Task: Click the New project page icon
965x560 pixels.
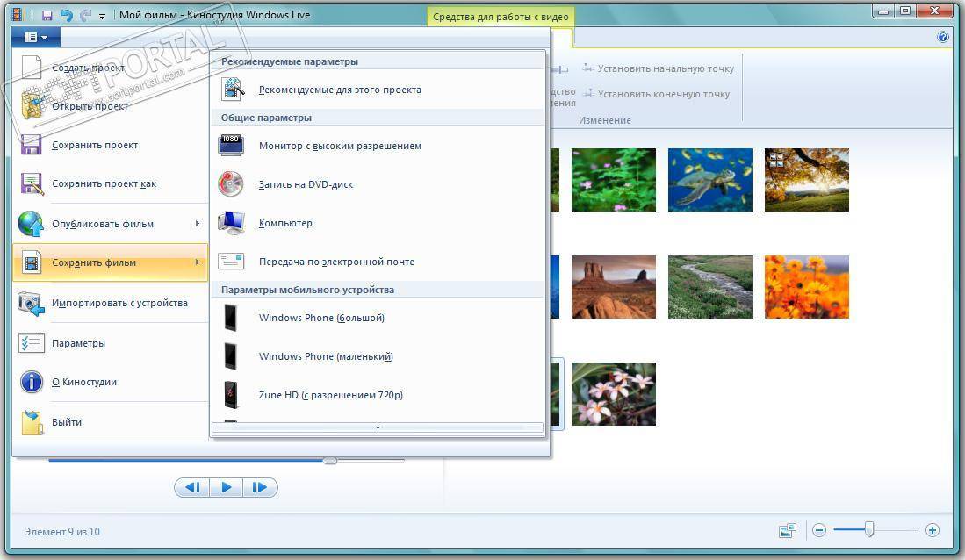Action: [32, 68]
